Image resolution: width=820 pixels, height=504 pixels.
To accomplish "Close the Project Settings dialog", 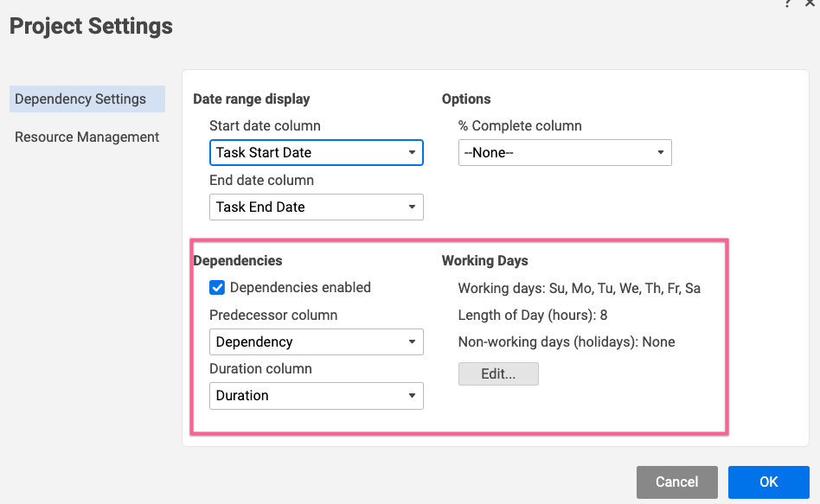I will click(x=810, y=3).
